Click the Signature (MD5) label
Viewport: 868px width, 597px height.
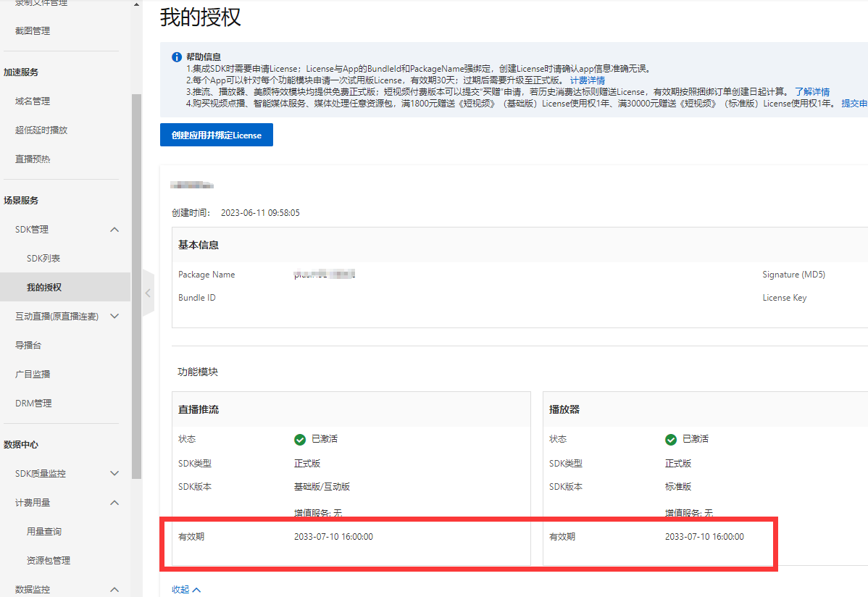794,275
